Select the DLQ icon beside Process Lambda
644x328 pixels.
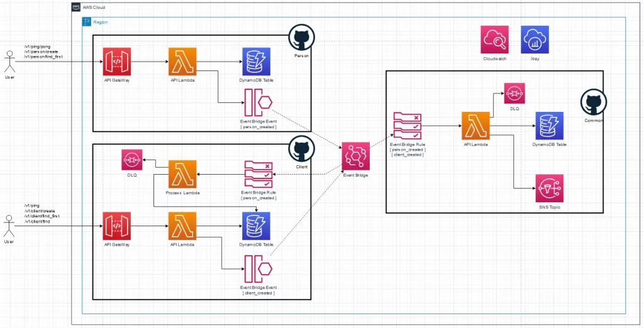click(x=132, y=160)
